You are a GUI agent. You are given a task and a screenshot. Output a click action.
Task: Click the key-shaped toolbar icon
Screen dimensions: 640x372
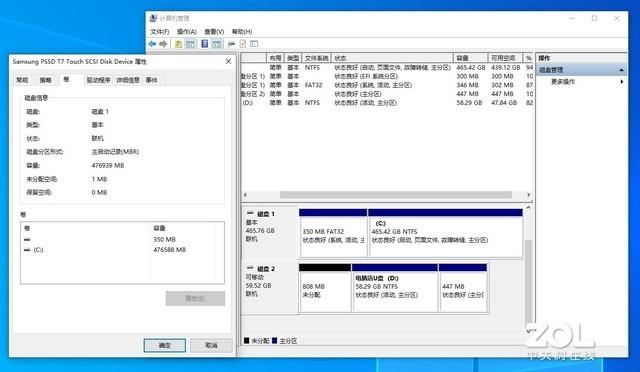click(231, 44)
